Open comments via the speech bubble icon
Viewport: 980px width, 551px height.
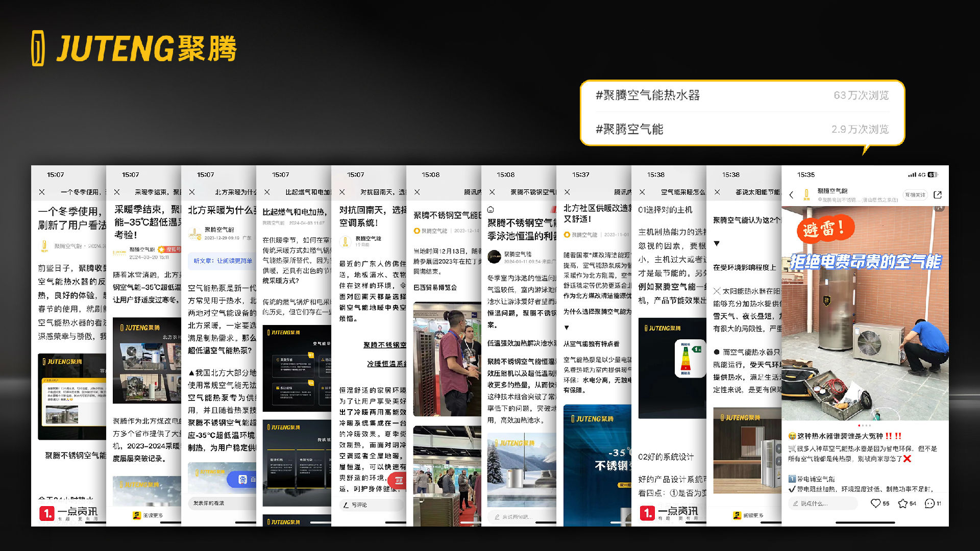(929, 504)
